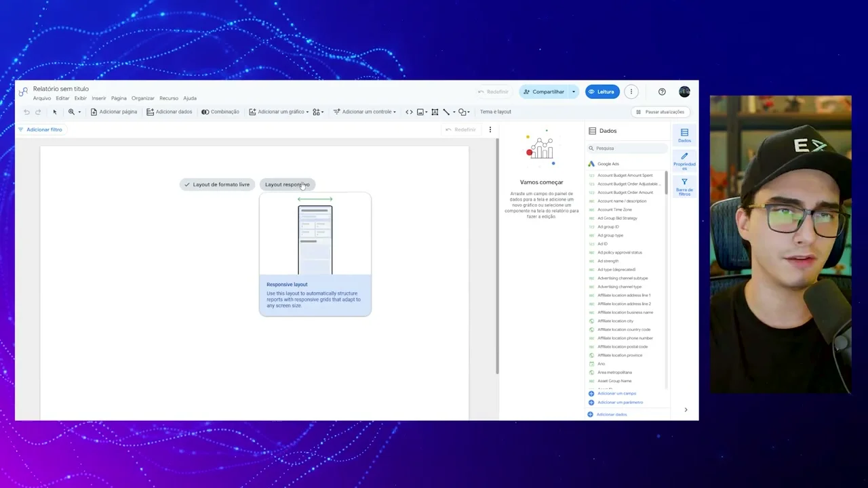Screen dimensions: 868x488
Task: Switch to the Propriedades side tab
Action: pyautogui.click(x=684, y=161)
